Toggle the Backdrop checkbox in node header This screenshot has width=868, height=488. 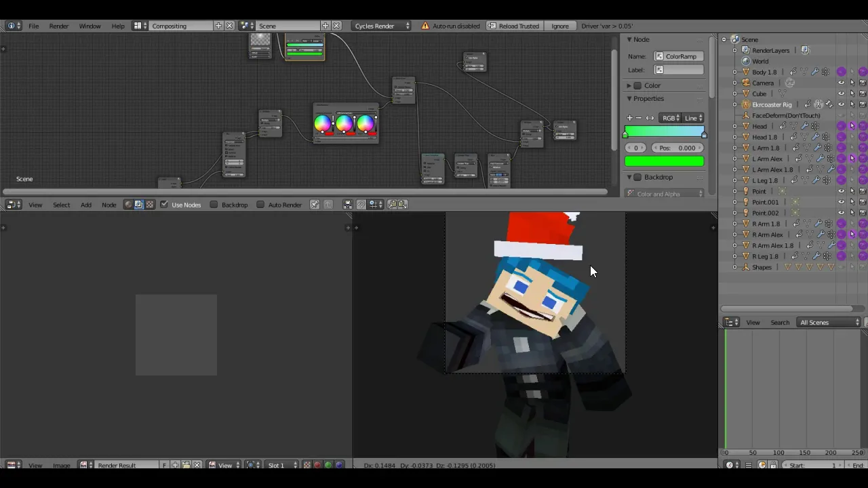point(214,205)
